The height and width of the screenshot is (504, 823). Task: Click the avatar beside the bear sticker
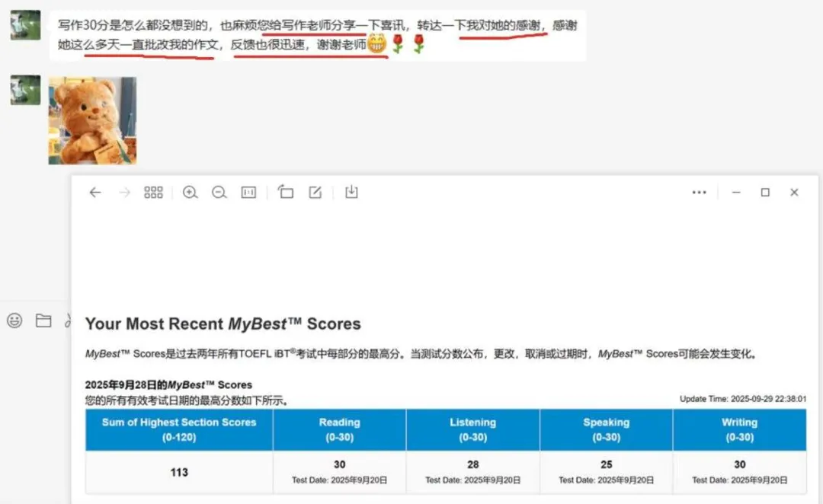pyautogui.click(x=25, y=90)
